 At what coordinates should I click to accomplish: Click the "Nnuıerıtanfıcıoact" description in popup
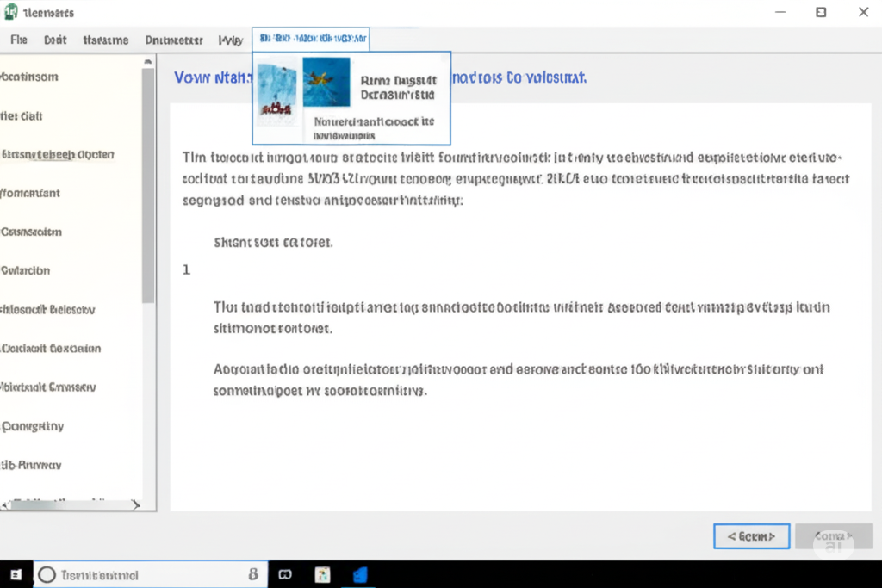tap(374, 128)
